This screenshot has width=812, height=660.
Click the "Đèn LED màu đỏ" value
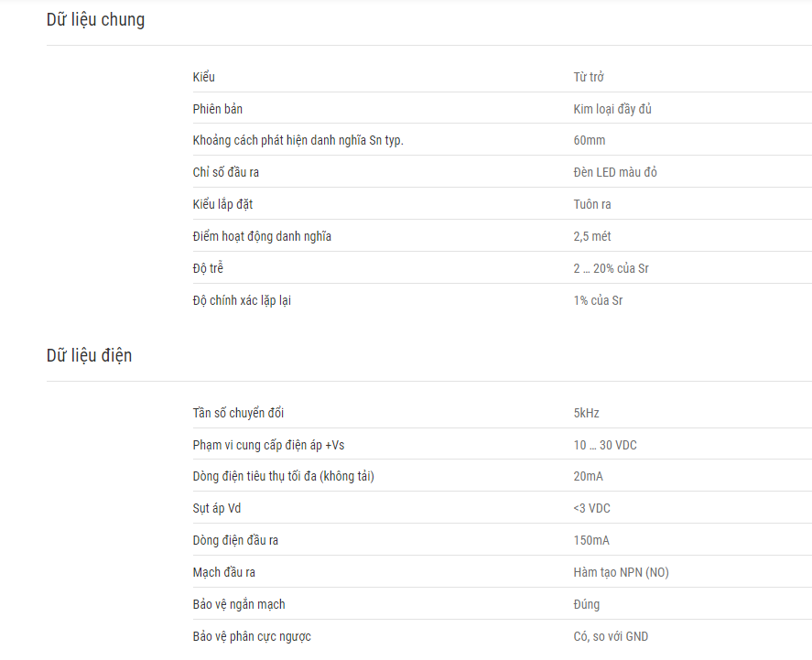click(614, 172)
